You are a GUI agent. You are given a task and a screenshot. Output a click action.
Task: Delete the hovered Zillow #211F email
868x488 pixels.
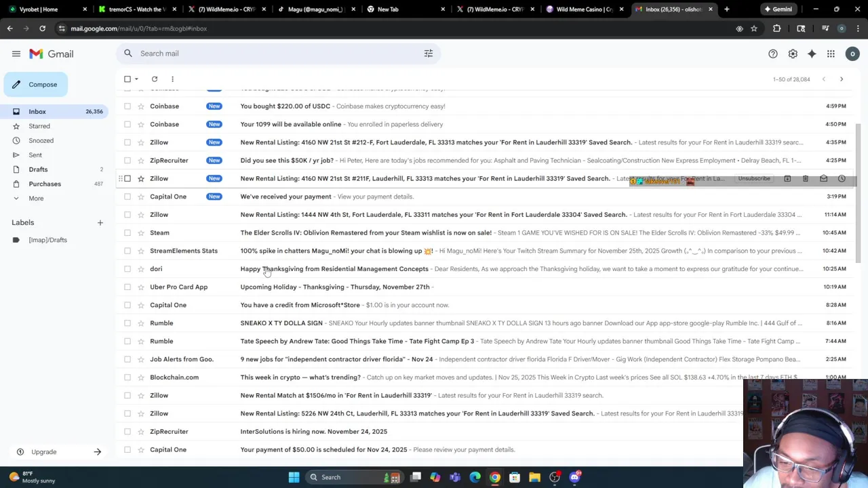pyautogui.click(x=805, y=179)
